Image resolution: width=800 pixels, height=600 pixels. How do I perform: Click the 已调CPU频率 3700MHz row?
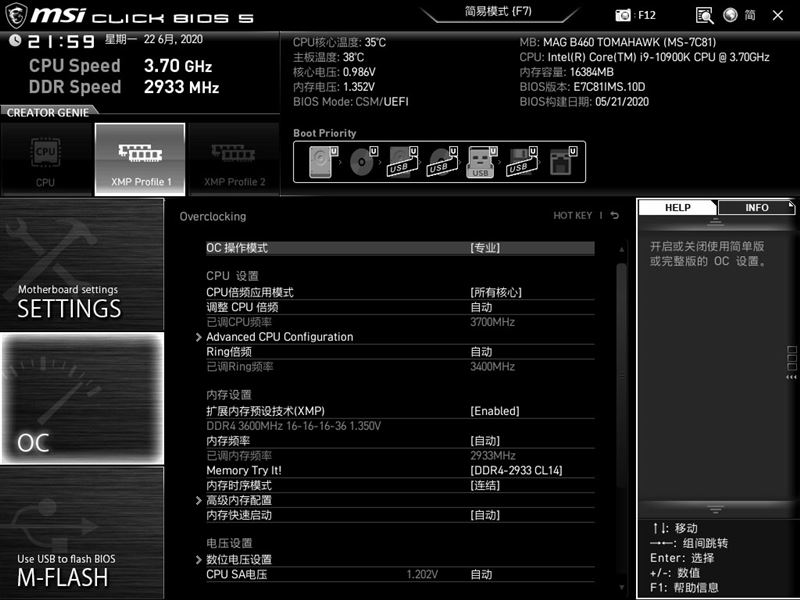click(400, 322)
